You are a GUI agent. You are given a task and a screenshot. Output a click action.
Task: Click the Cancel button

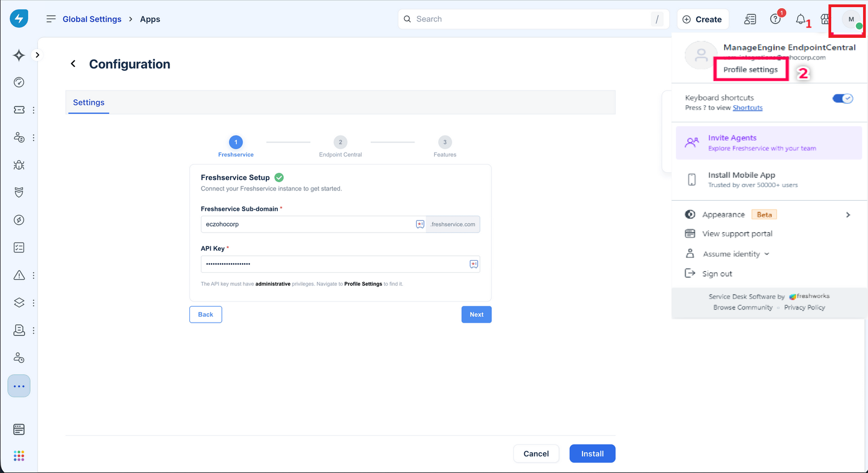pos(536,454)
